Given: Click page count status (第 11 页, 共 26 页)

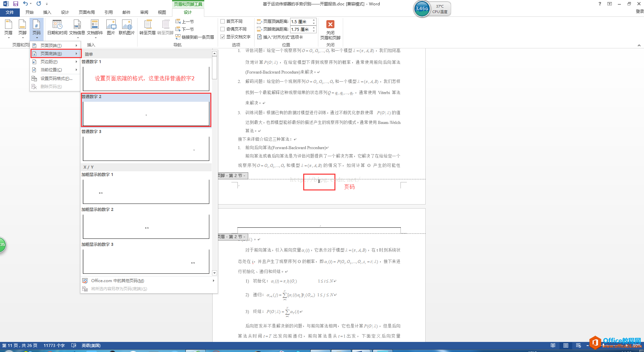Looking at the screenshot, I should (x=20, y=345).
